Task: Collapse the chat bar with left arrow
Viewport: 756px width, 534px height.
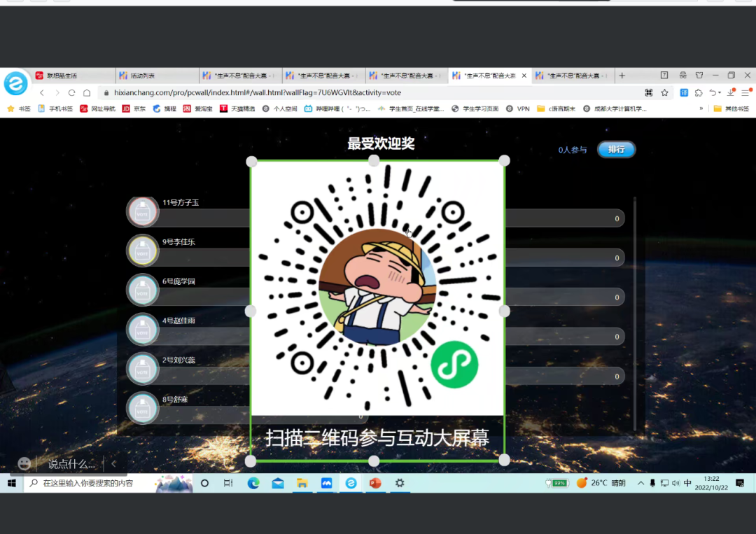Action: [x=115, y=463]
